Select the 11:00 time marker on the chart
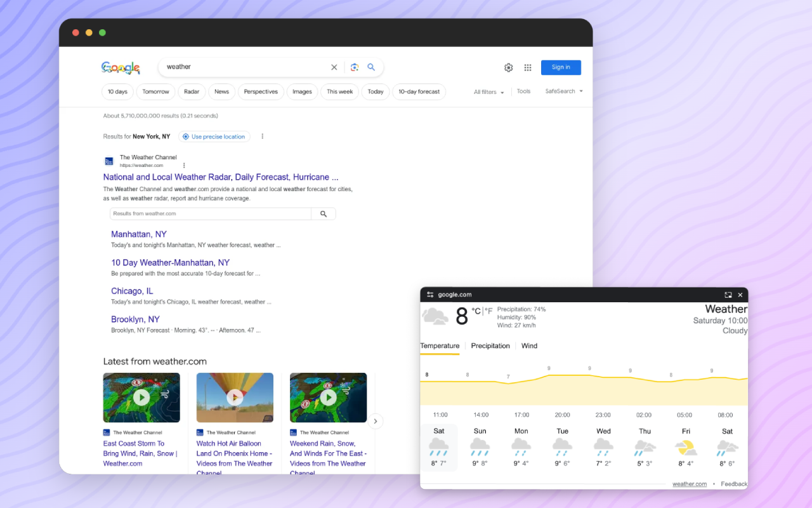This screenshot has width=812, height=508. 440,415
